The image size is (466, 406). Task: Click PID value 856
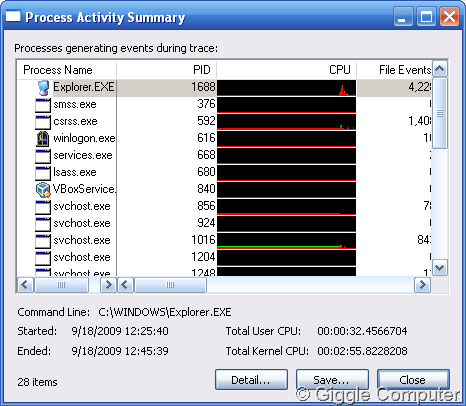206,206
